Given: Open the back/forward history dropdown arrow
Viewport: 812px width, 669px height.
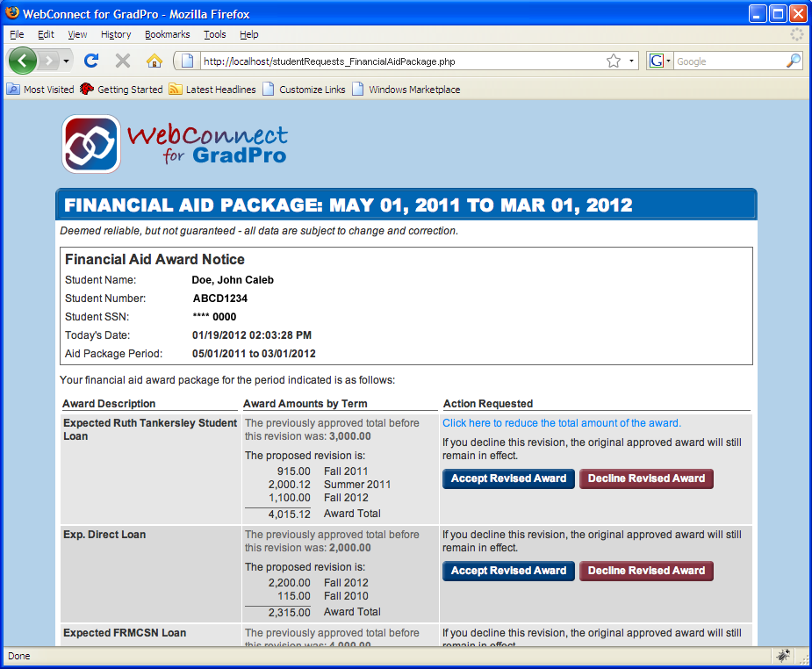Looking at the screenshot, I should click(66, 61).
